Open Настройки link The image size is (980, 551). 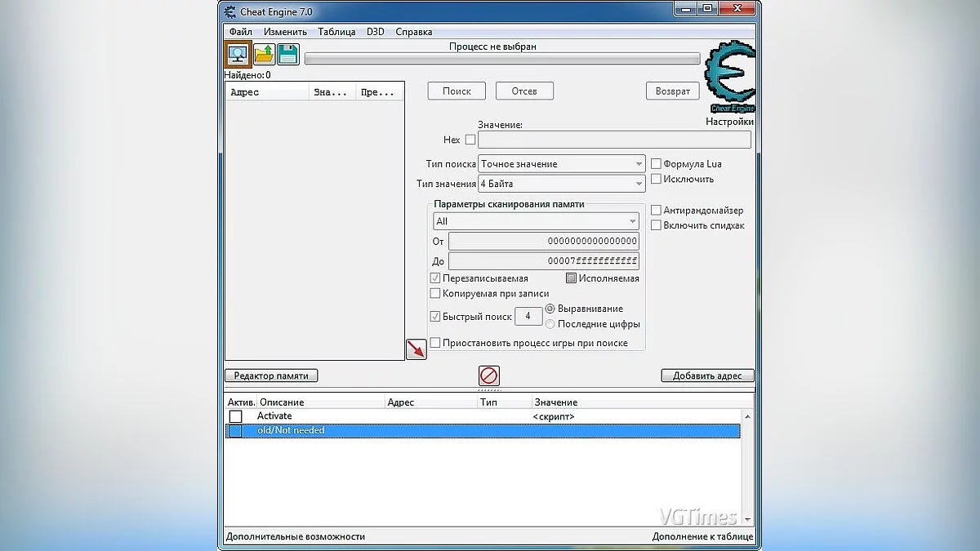click(x=729, y=122)
